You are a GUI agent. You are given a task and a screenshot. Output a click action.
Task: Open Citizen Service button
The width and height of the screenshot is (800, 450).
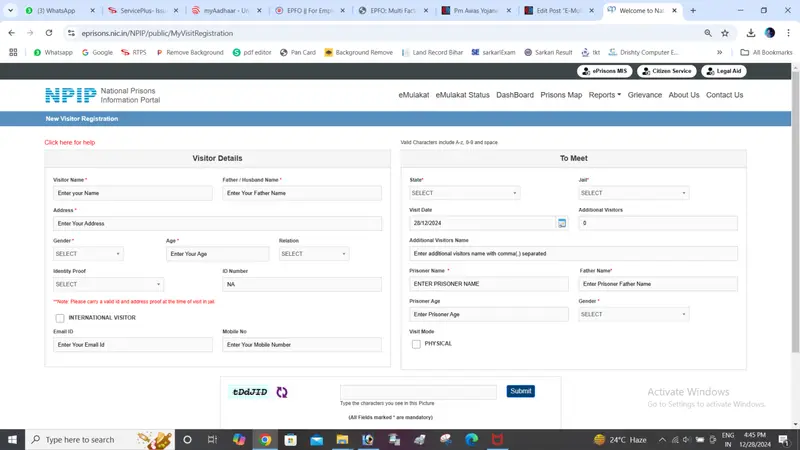coord(667,71)
